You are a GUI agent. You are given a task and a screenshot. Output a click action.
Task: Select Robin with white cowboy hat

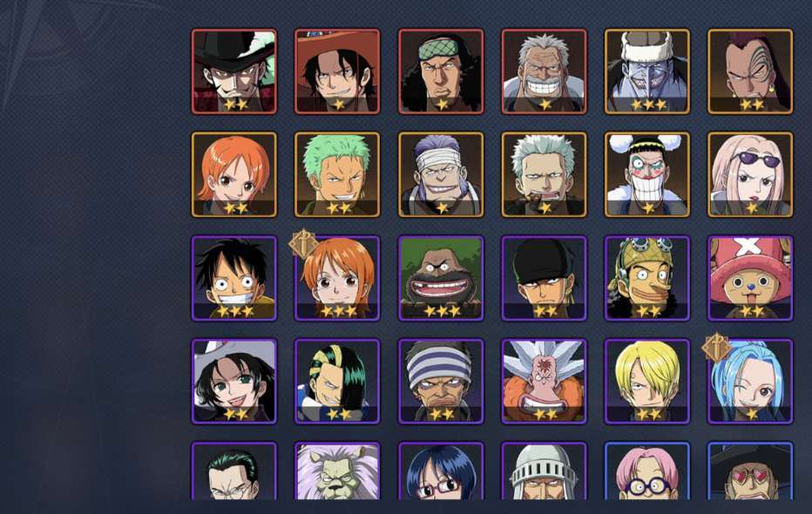[x=234, y=381]
